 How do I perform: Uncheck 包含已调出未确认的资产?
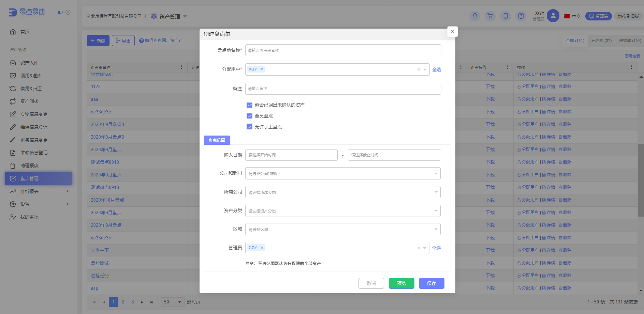click(250, 105)
